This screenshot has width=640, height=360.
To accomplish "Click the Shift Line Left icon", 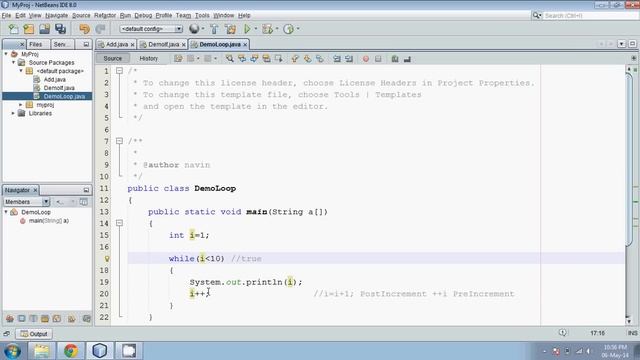I will [336, 59].
